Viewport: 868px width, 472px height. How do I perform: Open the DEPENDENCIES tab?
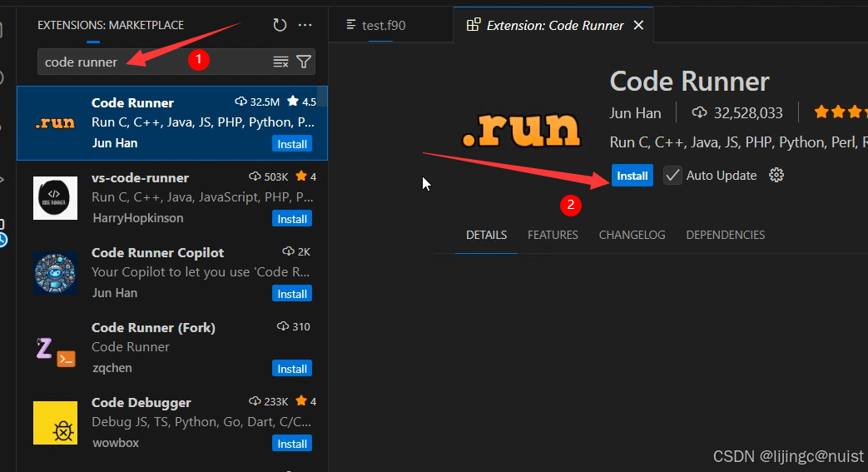(x=725, y=235)
